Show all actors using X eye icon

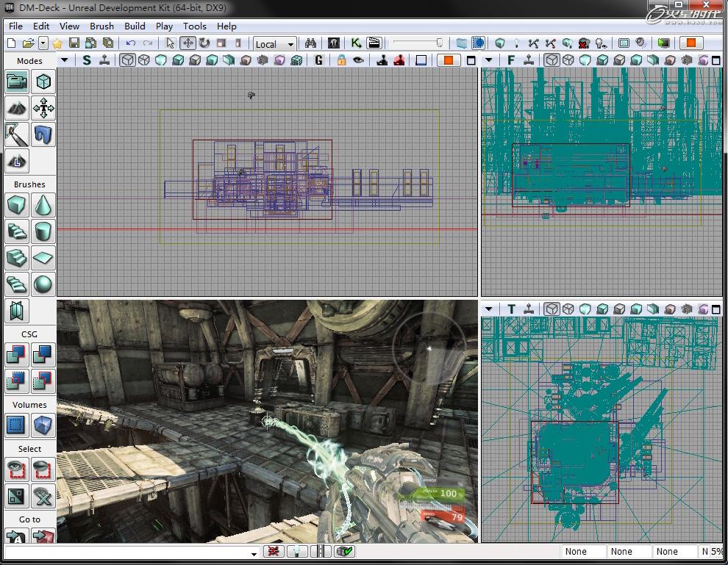(x=43, y=497)
